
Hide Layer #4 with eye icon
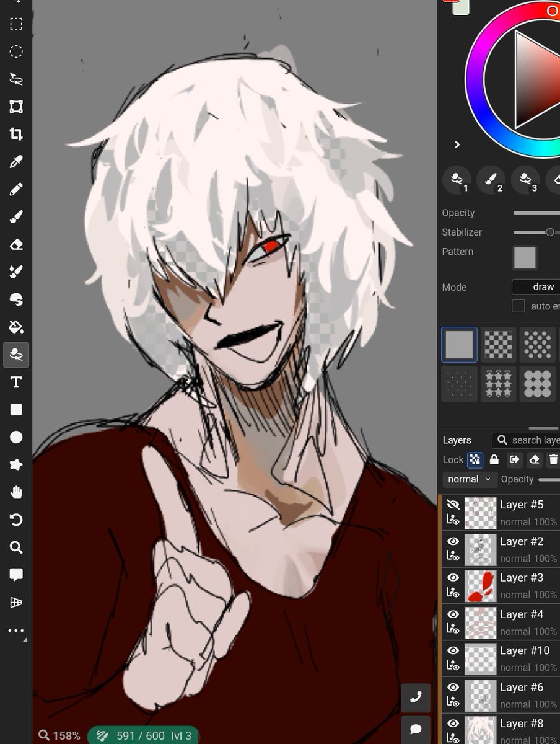click(453, 614)
